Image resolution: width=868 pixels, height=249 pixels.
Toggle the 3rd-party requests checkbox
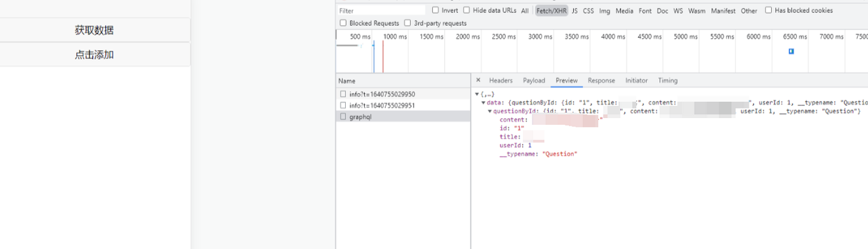coord(408,23)
